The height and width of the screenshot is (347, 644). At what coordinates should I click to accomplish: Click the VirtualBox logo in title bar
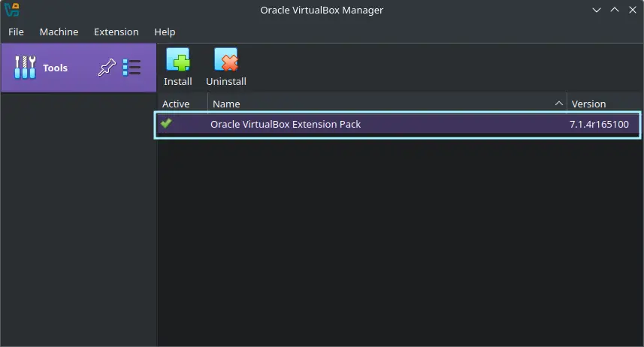click(x=11, y=10)
